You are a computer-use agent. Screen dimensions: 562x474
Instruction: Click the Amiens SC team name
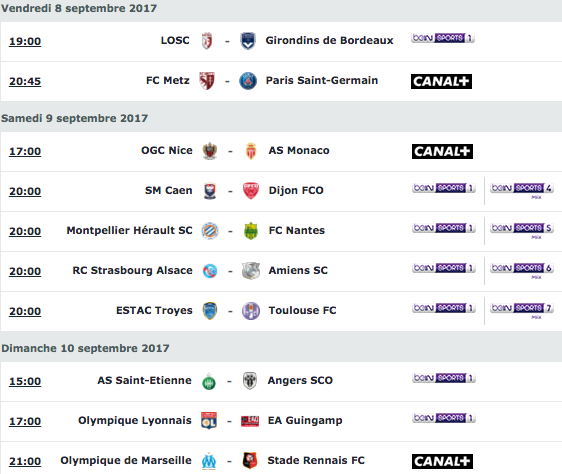(298, 271)
